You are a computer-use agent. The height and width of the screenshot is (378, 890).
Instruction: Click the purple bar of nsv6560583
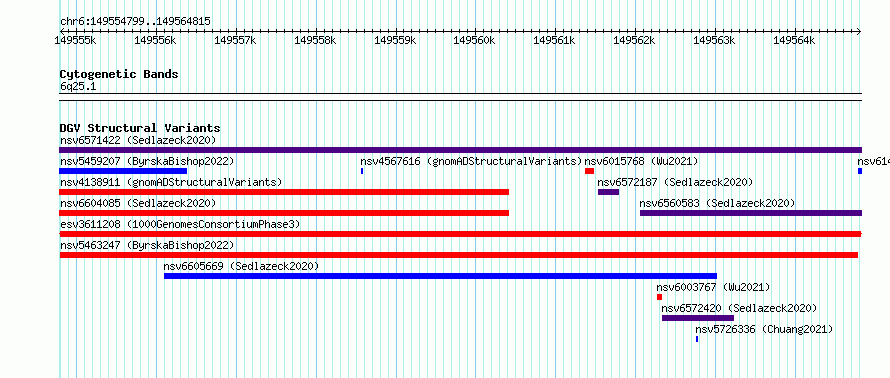(x=751, y=213)
